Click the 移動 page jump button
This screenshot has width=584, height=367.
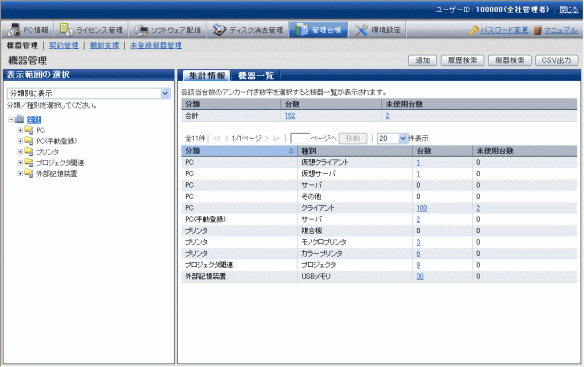tap(353, 138)
